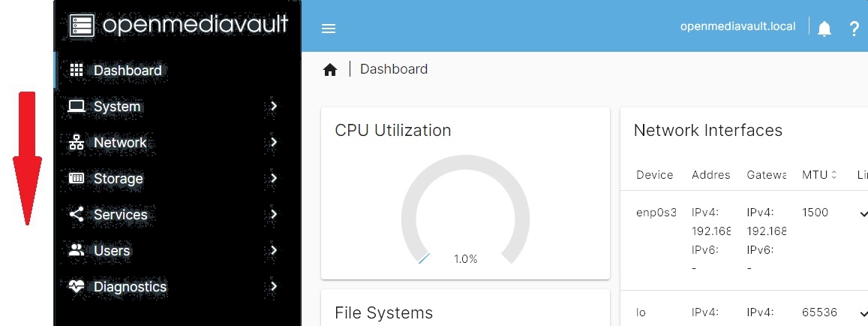Click the home breadcrumb icon
This screenshot has height=326, width=868.
[330, 70]
